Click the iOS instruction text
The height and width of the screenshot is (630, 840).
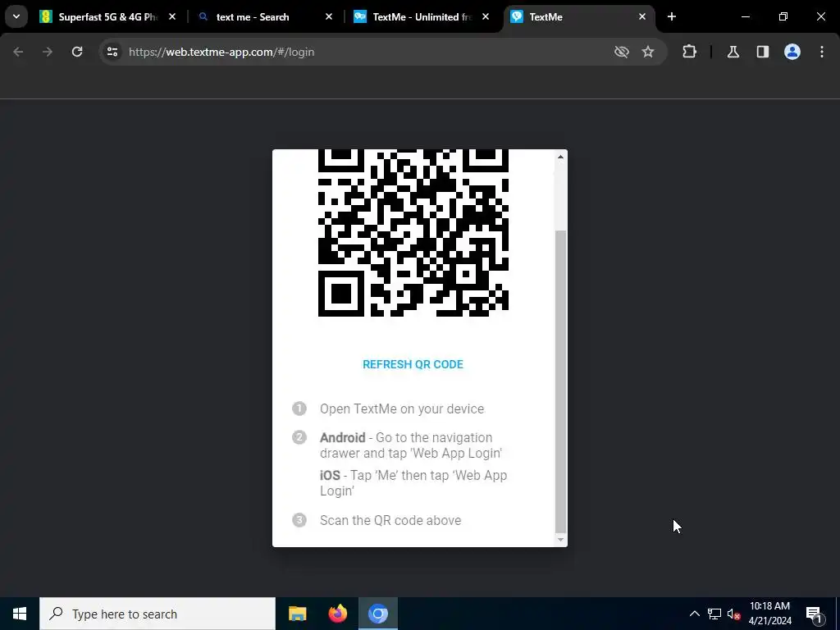(x=413, y=482)
